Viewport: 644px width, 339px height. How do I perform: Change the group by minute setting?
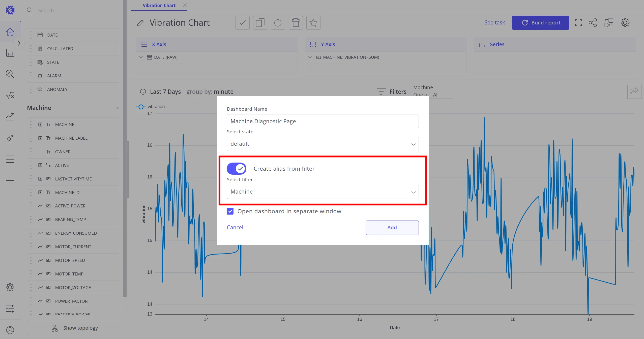210,92
